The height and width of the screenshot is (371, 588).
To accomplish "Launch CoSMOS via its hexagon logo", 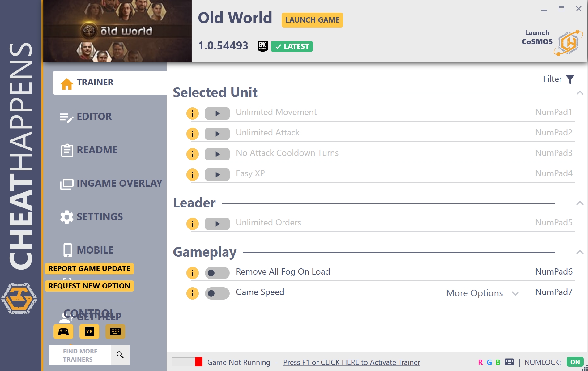I will pos(568,43).
